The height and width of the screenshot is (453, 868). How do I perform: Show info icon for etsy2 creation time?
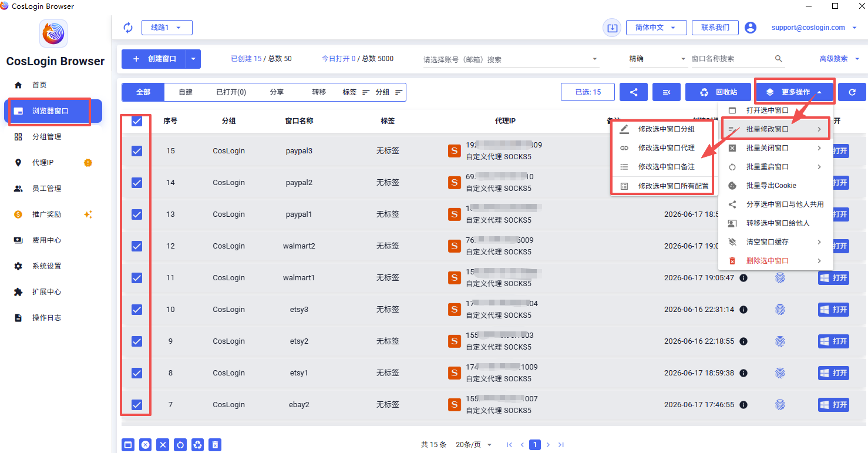743,341
